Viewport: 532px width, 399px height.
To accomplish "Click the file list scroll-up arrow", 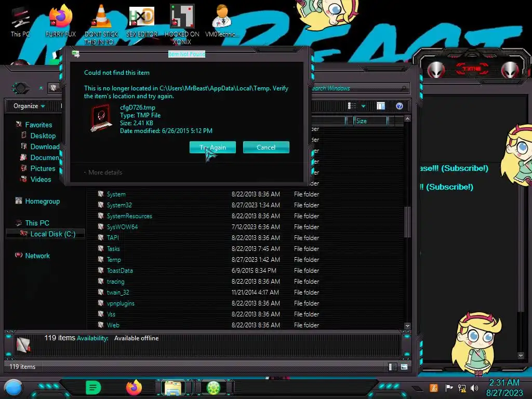I will [407, 118].
